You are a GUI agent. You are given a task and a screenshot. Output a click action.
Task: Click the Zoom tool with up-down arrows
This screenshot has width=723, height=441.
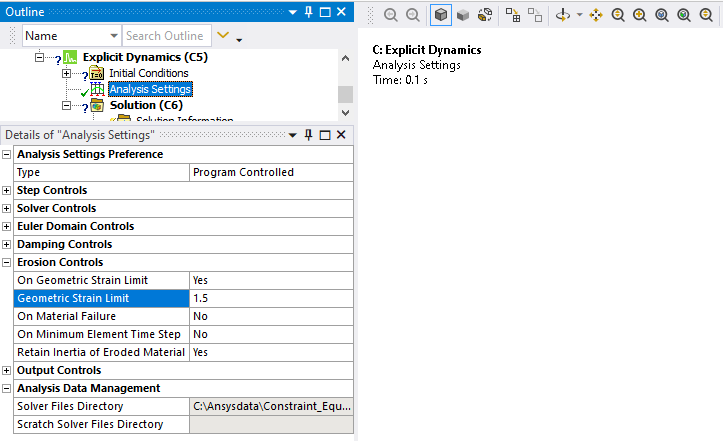tap(618, 15)
